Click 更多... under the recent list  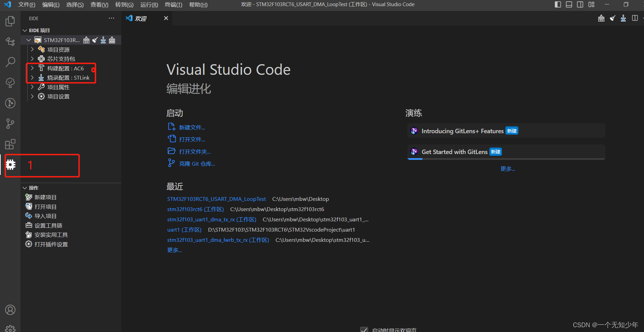point(174,250)
